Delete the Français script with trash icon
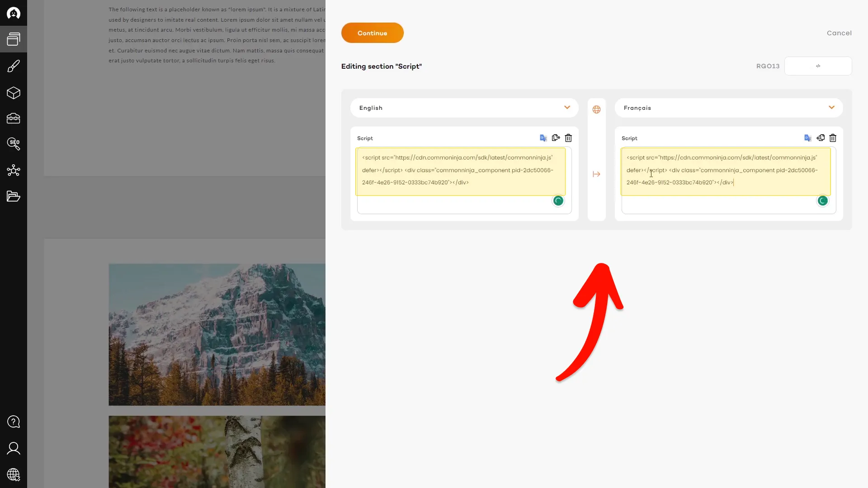 tap(833, 138)
